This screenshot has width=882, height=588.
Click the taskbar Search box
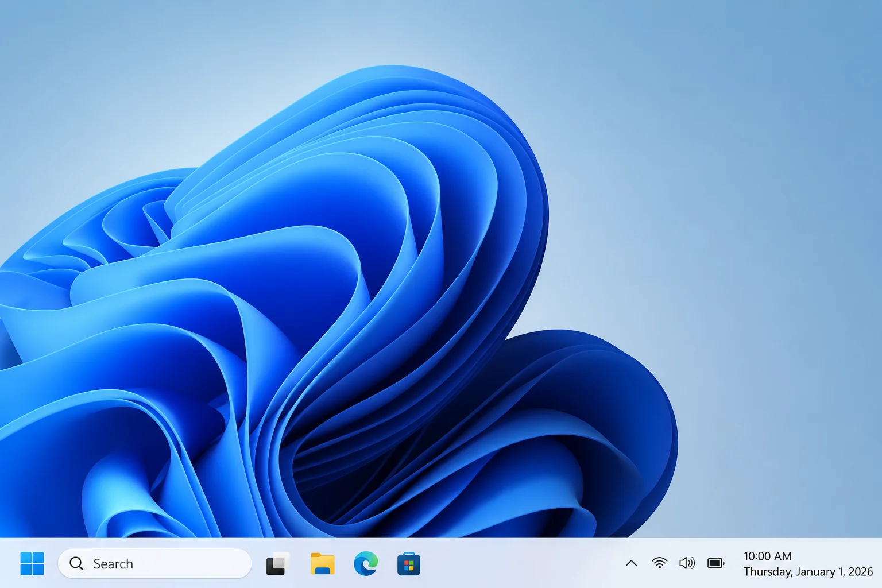155,563
